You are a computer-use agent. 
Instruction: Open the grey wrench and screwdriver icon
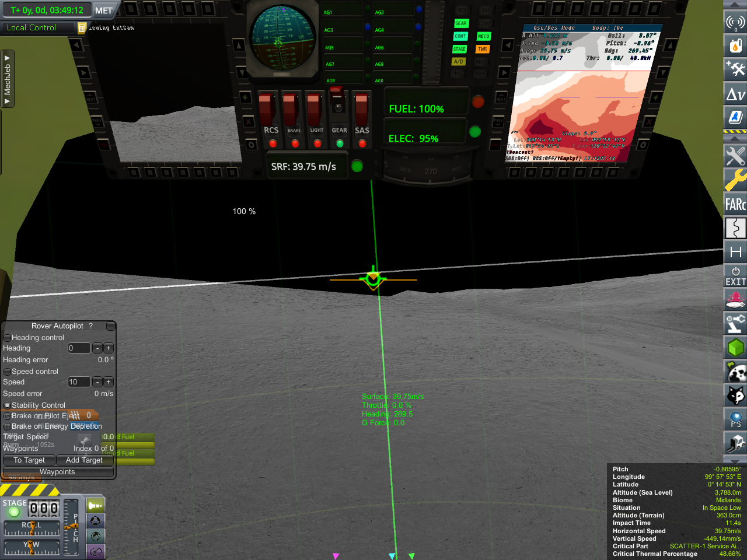735,156
